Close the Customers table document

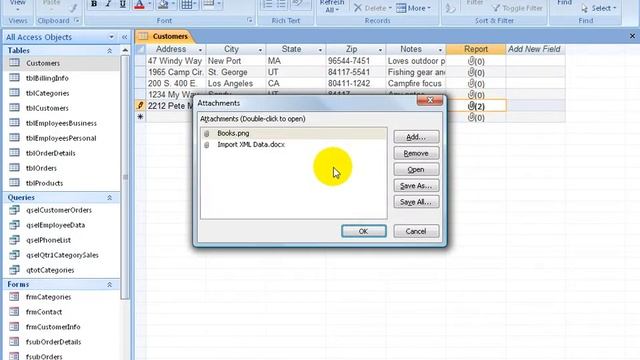[x=632, y=36]
